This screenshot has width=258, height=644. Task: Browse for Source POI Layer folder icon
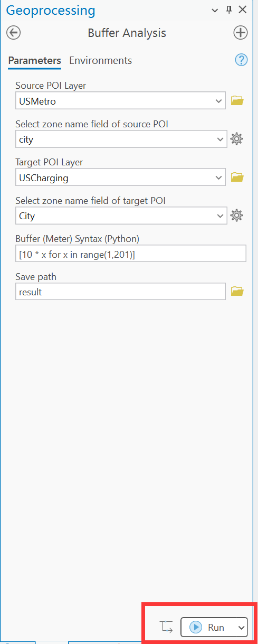237,100
